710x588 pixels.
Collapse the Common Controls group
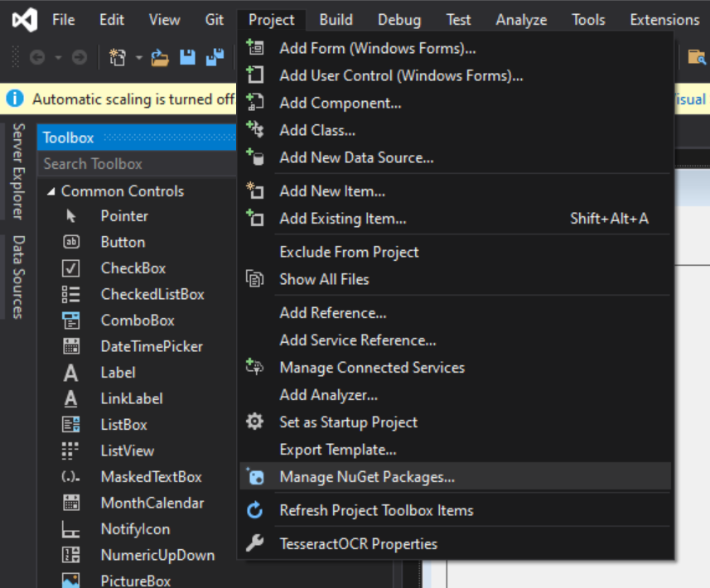coord(51,191)
